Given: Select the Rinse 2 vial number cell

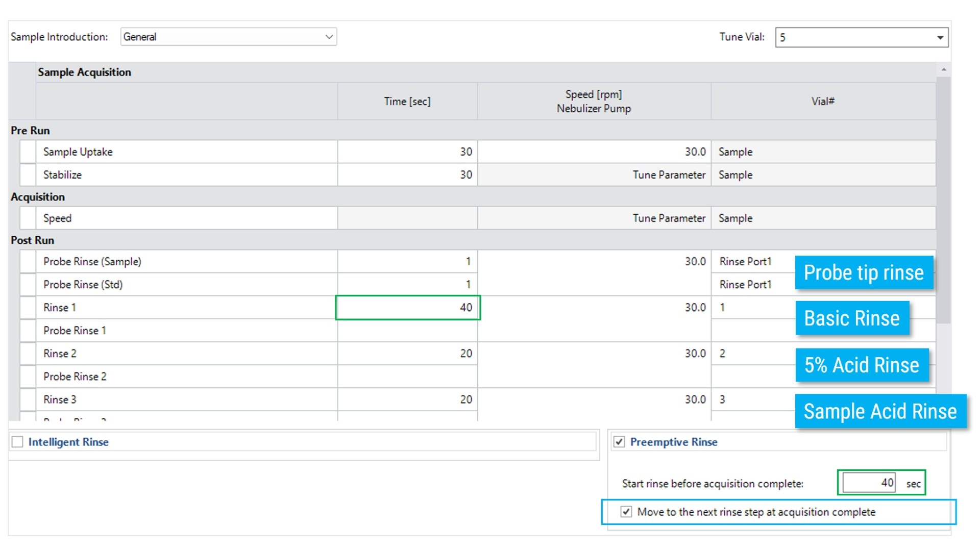Looking at the screenshot, I should pos(753,354).
